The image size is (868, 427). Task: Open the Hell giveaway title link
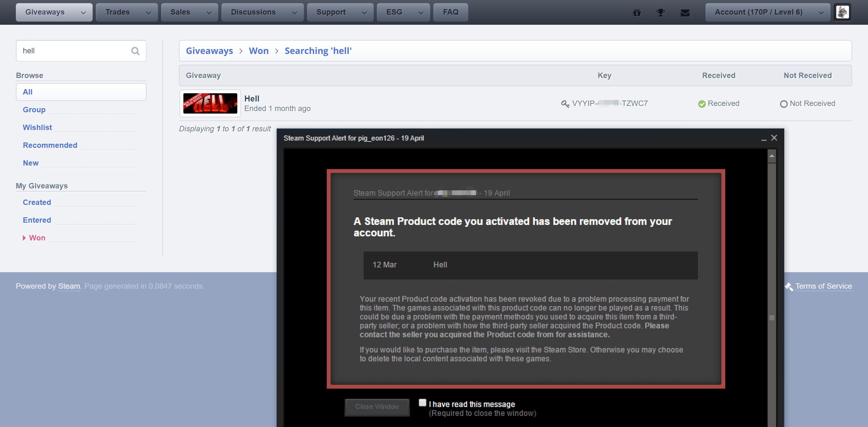[252, 99]
